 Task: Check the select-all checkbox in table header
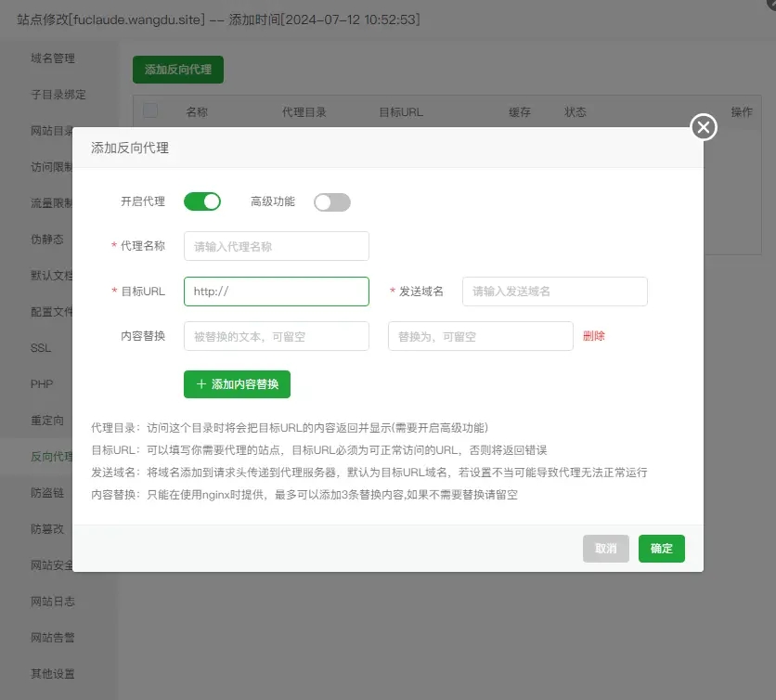click(150, 111)
